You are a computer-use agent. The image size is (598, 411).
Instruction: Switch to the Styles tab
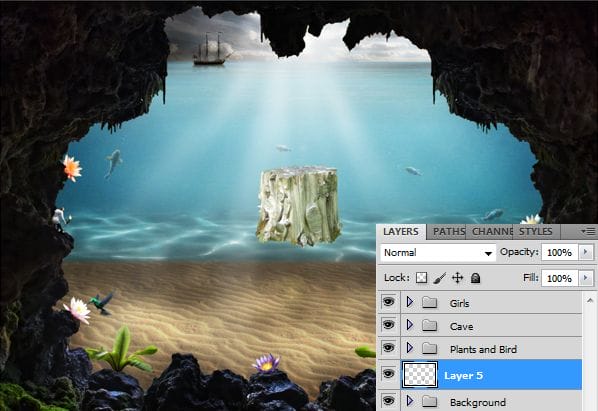tap(535, 231)
